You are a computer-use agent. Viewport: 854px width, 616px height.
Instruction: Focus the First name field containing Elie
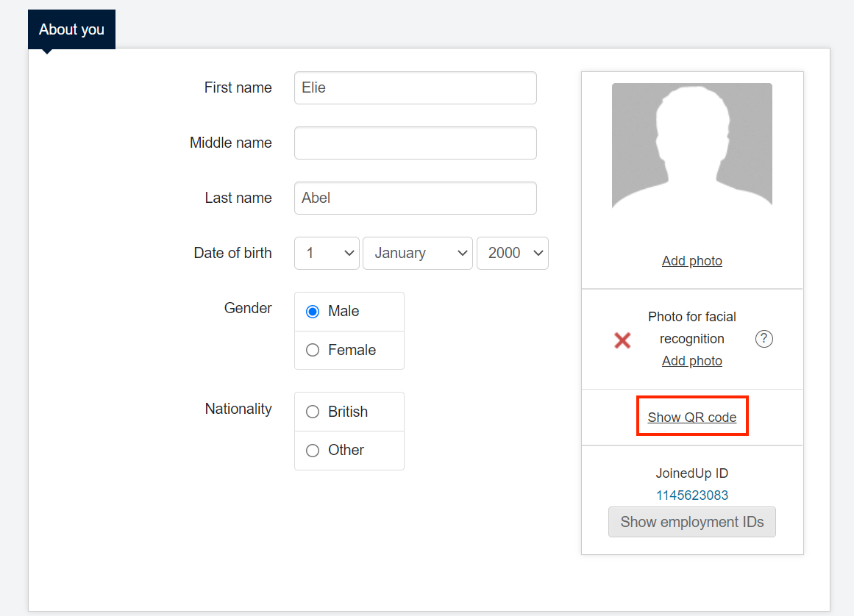click(x=415, y=87)
